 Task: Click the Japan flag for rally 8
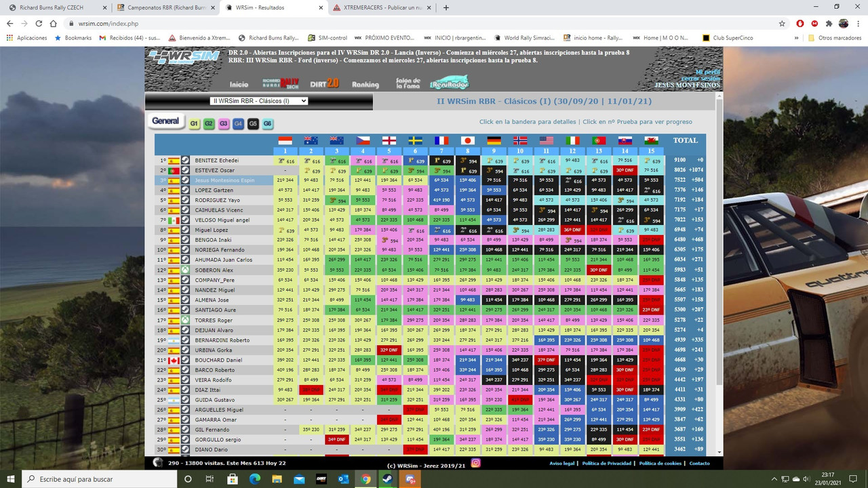pos(467,140)
